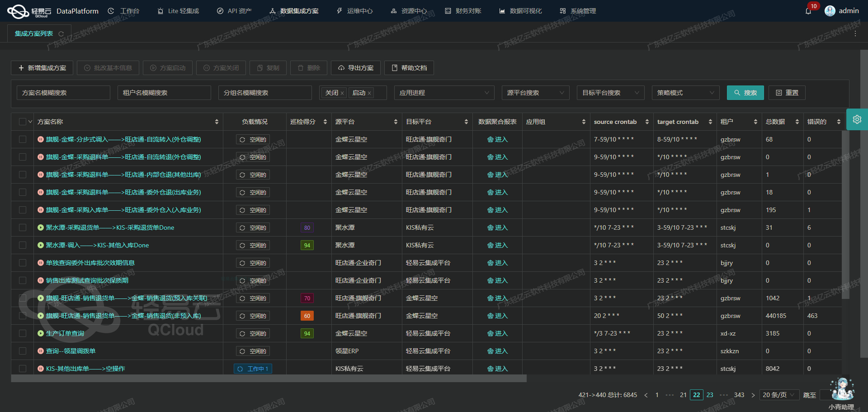Screen dimensions: 868x412
Task: Open the table settings gear icon
Action: (x=857, y=119)
